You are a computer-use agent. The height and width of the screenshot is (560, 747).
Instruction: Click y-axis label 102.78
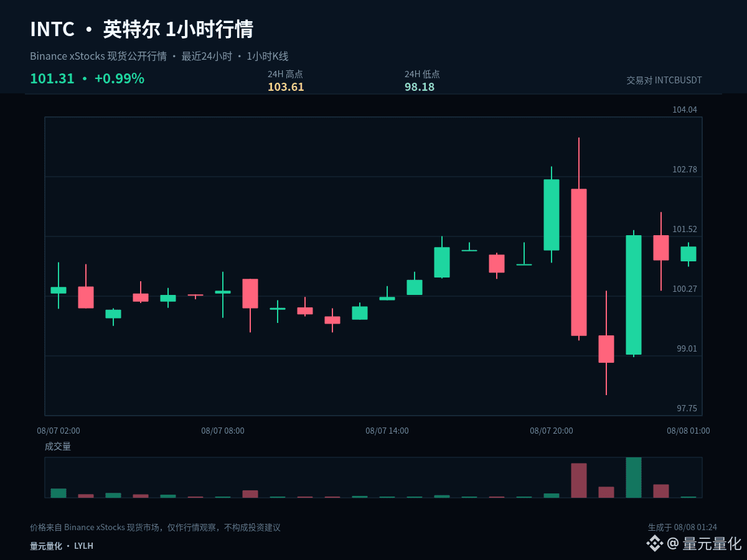[x=685, y=169]
